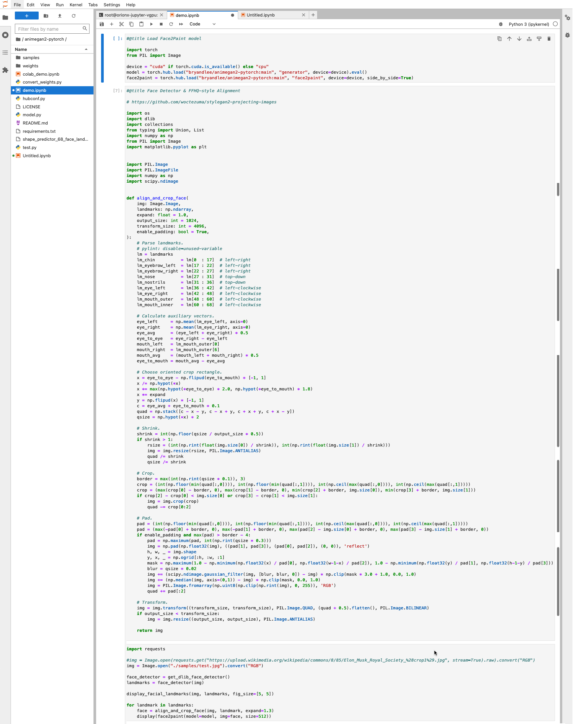Save the notebook with the save icon
Screen dimensions: 588x724
coord(102,24)
